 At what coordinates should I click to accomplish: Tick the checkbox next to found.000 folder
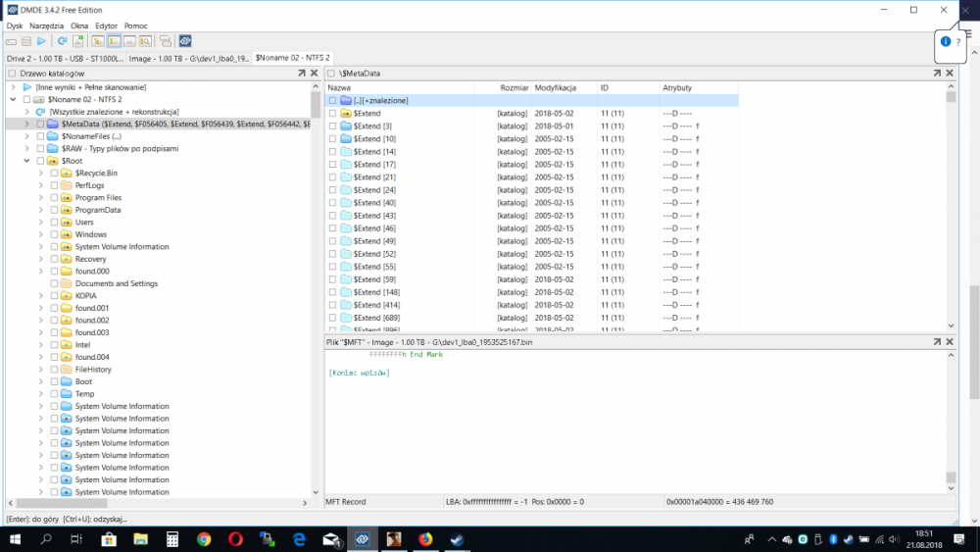point(54,272)
